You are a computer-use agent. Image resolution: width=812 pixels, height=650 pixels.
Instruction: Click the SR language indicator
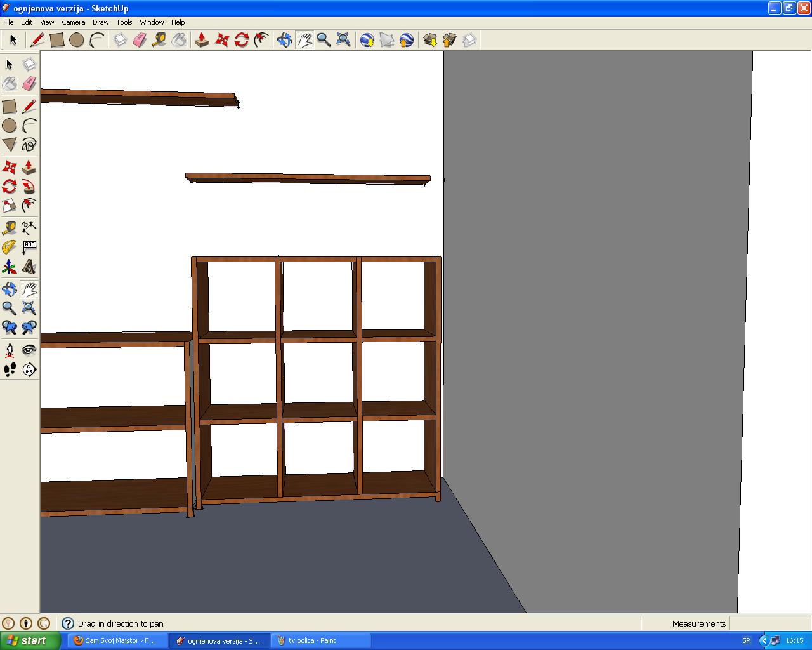click(x=747, y=640)
